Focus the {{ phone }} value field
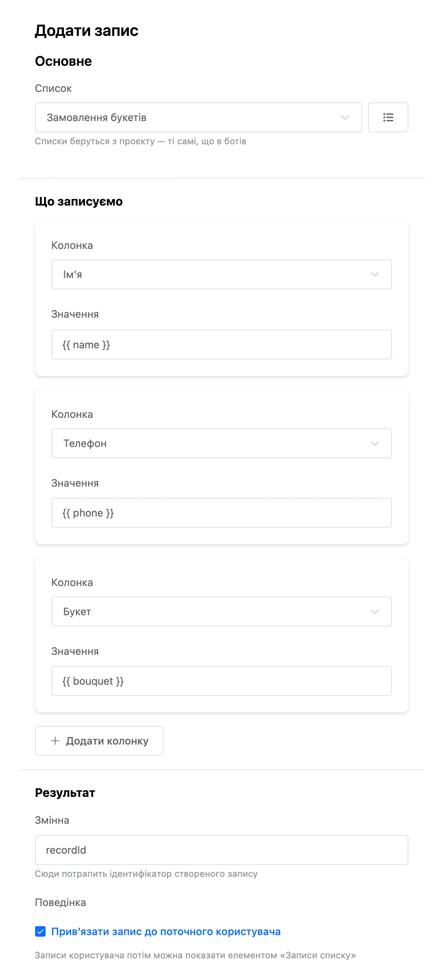 [222, 513]
